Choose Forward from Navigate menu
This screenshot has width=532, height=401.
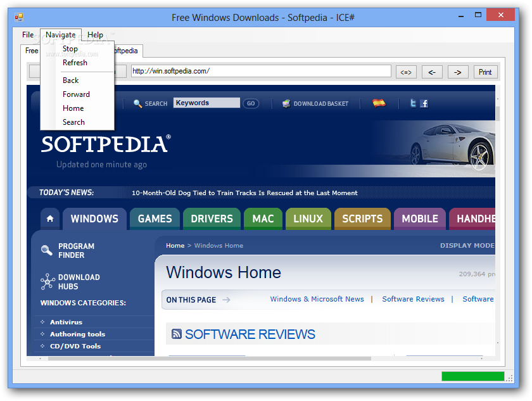pyautogui.click(x=76, y=94)
